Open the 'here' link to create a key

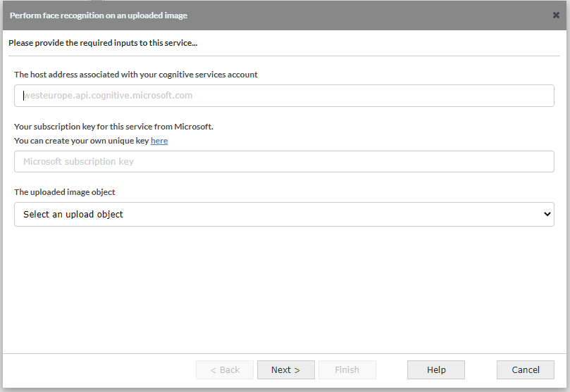tap(159, 141)
